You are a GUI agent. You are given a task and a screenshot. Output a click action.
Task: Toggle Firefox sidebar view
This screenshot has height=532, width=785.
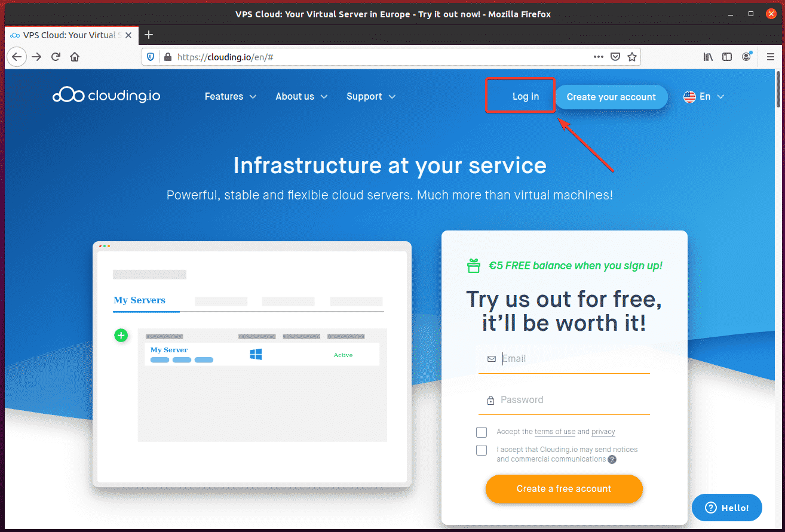coord(727,57)
